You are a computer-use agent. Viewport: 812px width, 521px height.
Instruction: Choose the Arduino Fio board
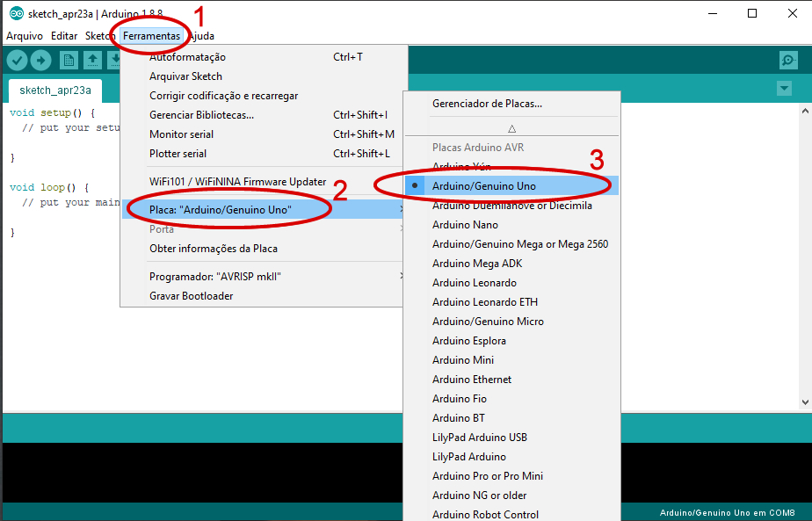point(511,399)
